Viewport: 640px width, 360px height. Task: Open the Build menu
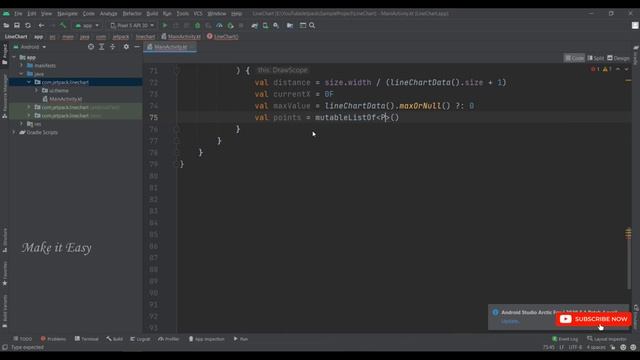(152, 13)
